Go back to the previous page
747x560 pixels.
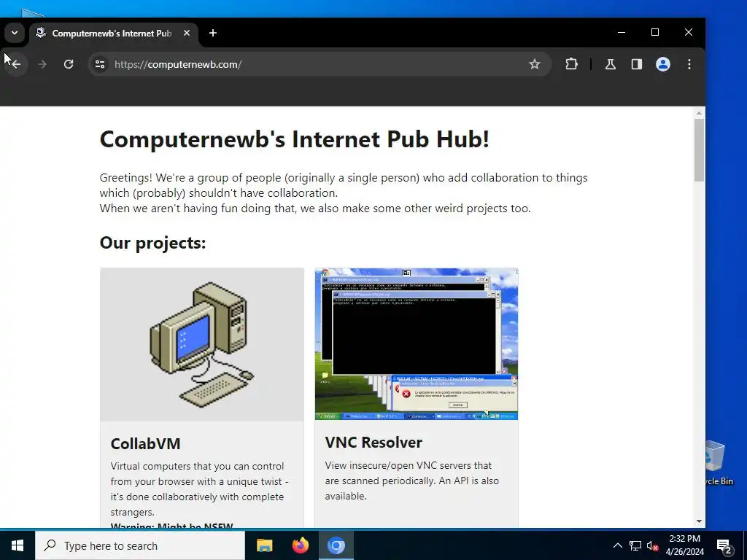point(16,64)
